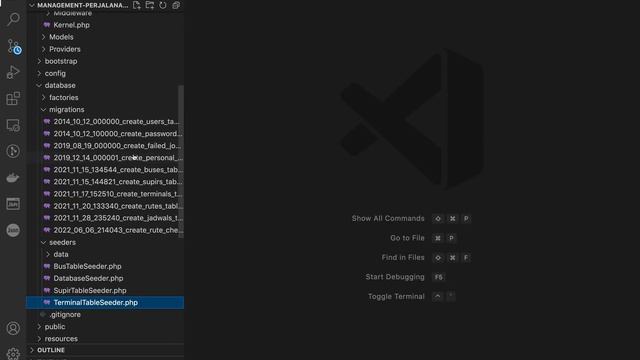640x360 pixels.
Task: Click Find in Files text
Action: [x=403, y=258]
